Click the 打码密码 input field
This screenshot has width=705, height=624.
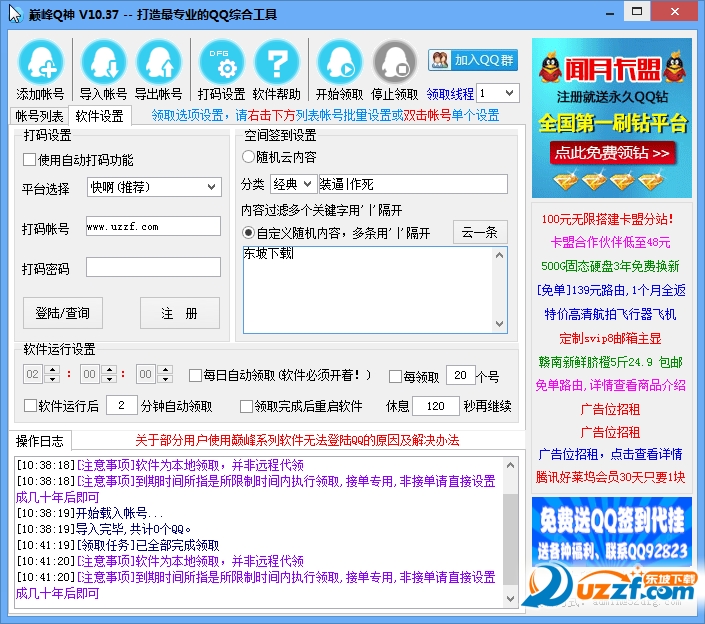[x=153, y=267]
